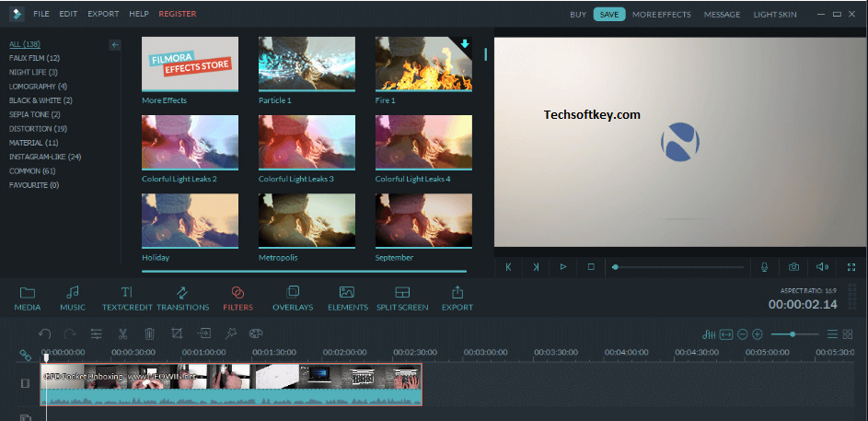Open the FILTERS tab

pos(237,298)
